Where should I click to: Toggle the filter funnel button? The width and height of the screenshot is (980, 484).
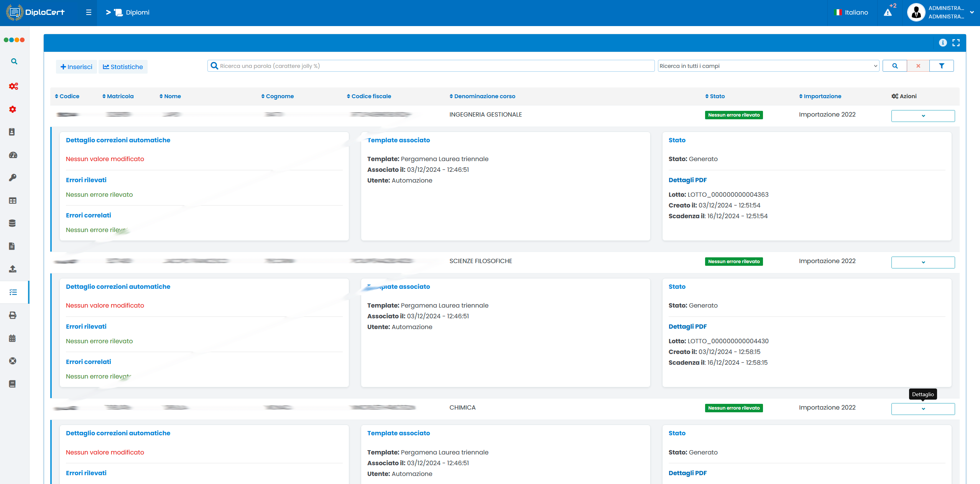coord(941,66)
